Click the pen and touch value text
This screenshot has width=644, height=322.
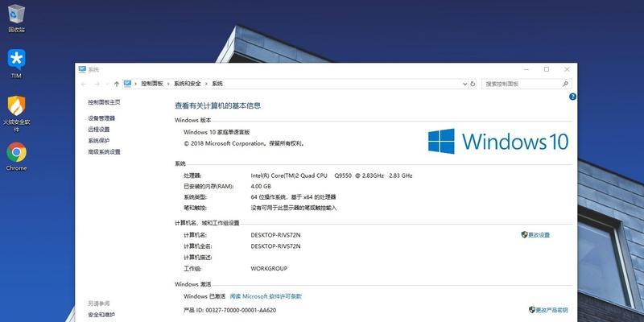pos(294,208)
